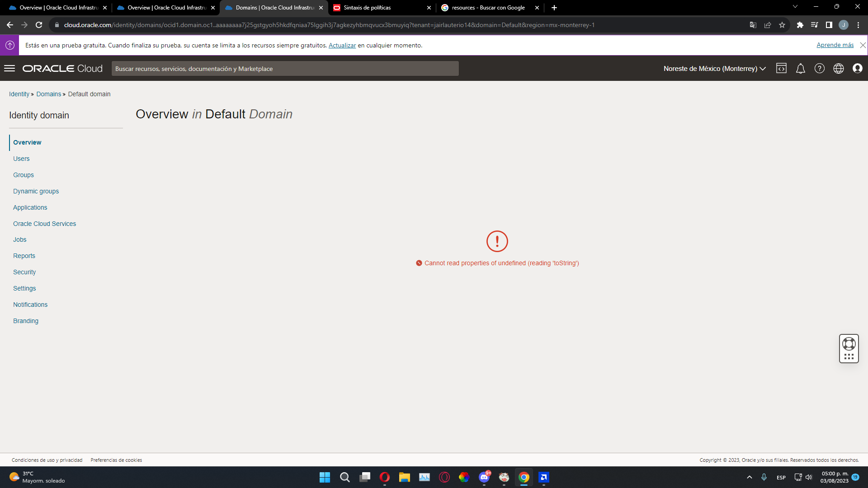This screenshot has height=488, width=868.
Task: Click the Identity breadcrumb link
Action: click(x=19, y=94)
